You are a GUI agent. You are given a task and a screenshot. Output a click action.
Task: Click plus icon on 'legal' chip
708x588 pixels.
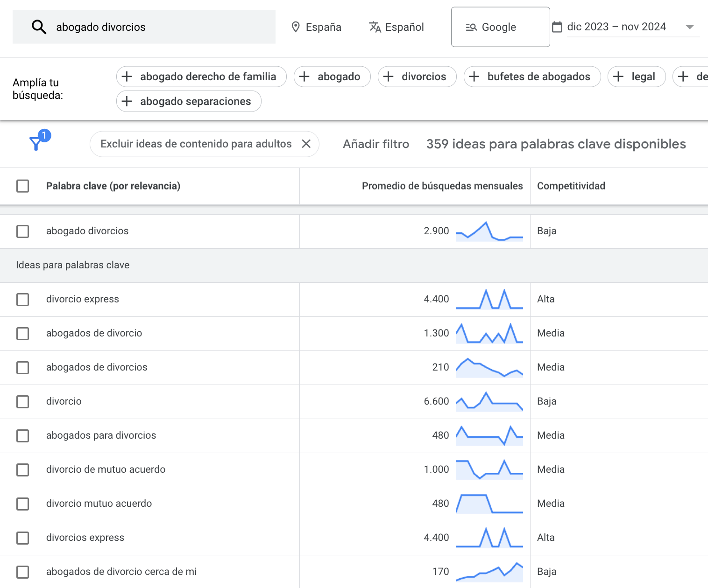(x=618, y=77)
